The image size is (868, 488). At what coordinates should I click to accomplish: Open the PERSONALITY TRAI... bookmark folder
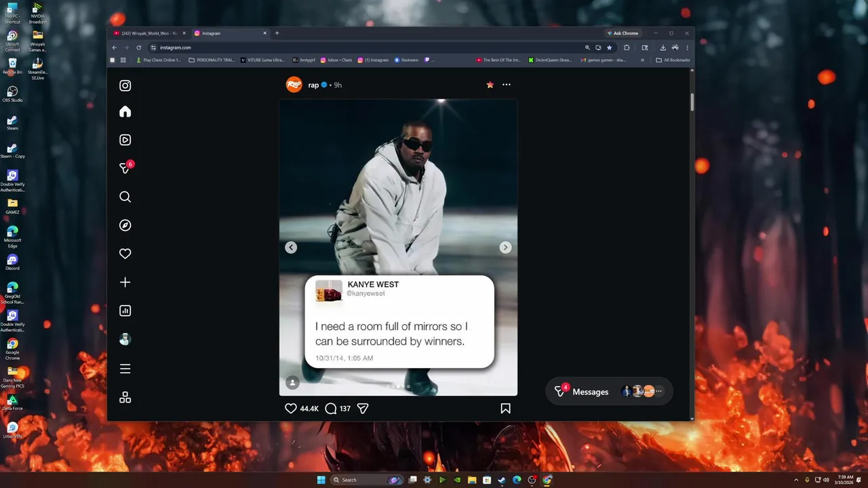click(212, 60)
